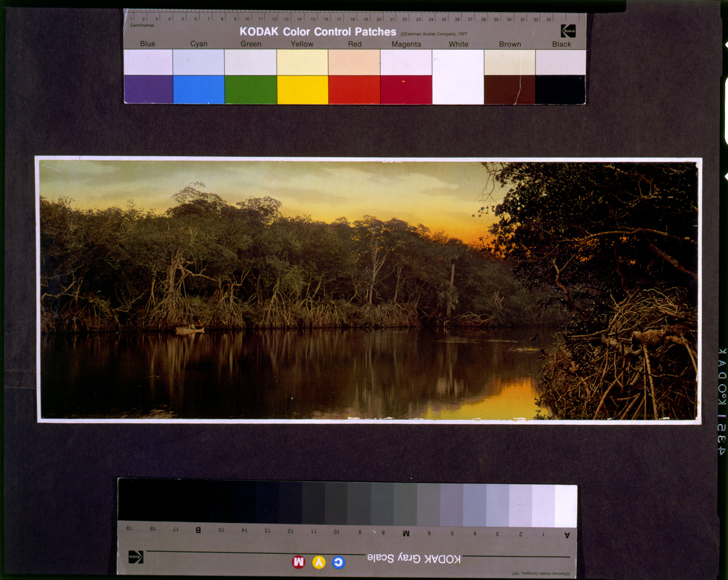Click the Kodak logo on the gray scale card
This screenshot has height=580, width=728.
coord(136,557)
